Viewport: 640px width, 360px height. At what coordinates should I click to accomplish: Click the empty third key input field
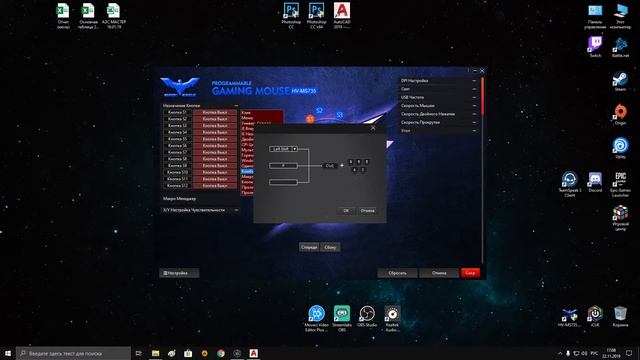pyautogui.click(x=283, y=182)
